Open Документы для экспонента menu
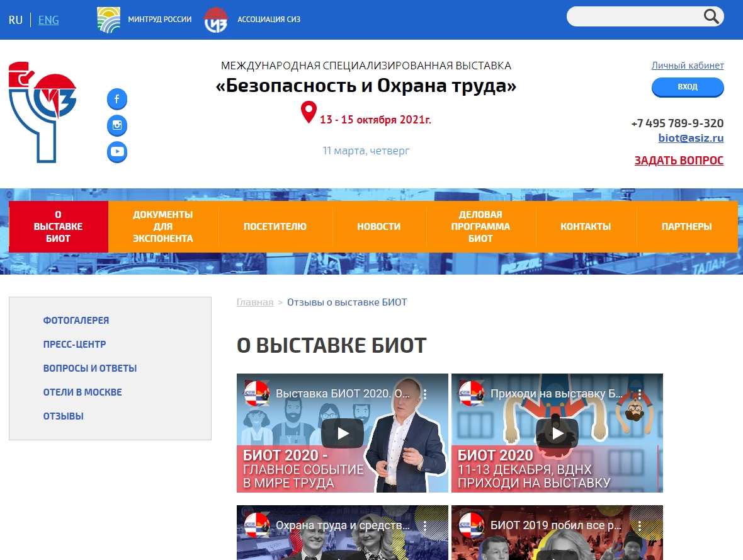Viewport: 743px width, 560px height. pyautogui.click(x=163, y=227)
